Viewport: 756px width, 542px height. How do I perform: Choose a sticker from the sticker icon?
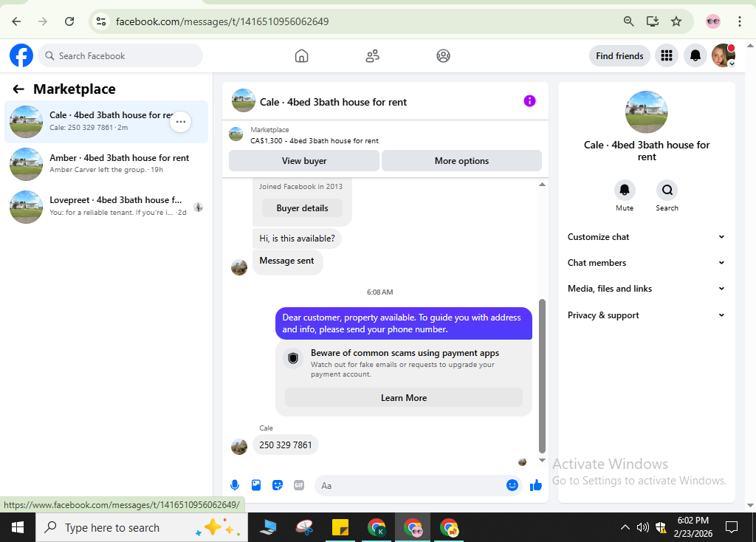click(278, 485)
